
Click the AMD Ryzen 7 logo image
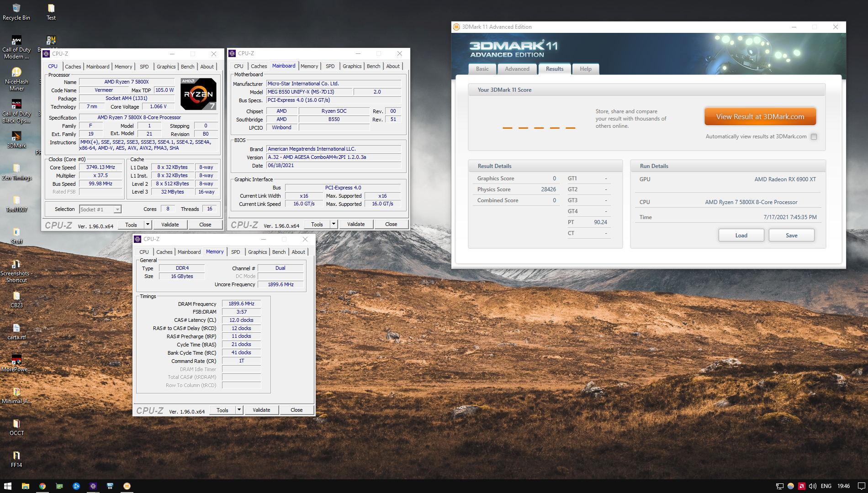tap(198, 94)
